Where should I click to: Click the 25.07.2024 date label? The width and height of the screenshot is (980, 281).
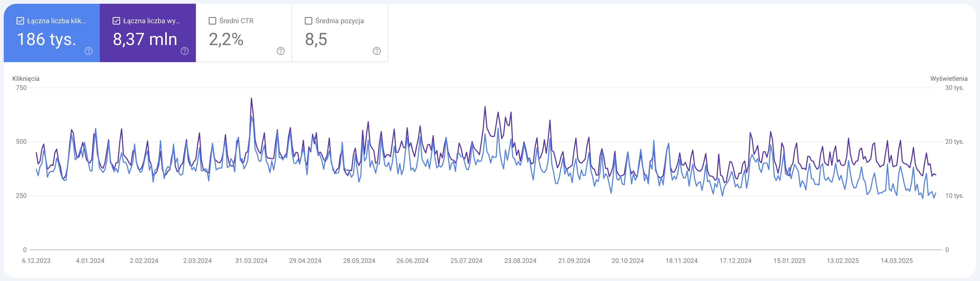coord(466,261)
